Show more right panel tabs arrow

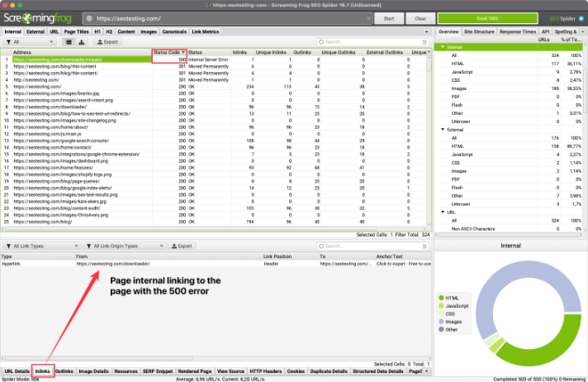(x=583, y=32)
